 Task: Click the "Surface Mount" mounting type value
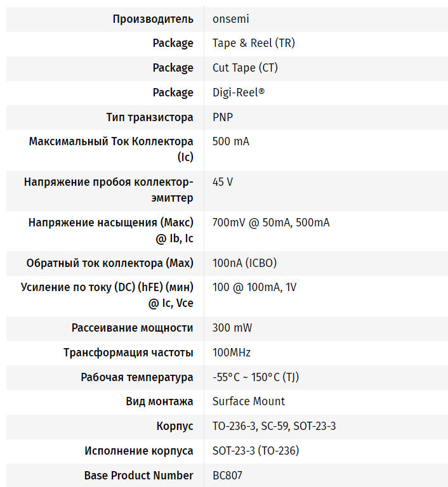[x=249, y=401]
